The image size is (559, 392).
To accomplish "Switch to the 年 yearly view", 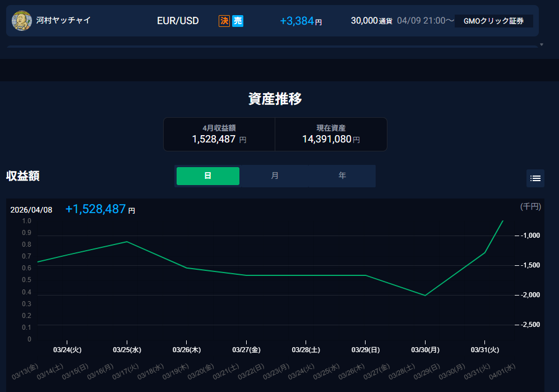I will [x=342, y=176].
